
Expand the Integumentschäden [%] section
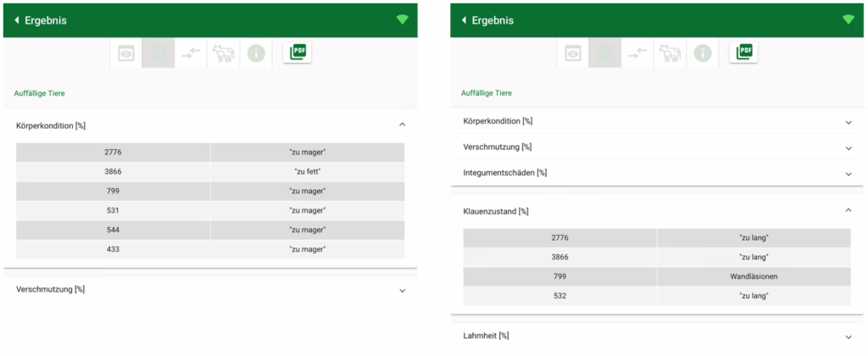[849, 173]
